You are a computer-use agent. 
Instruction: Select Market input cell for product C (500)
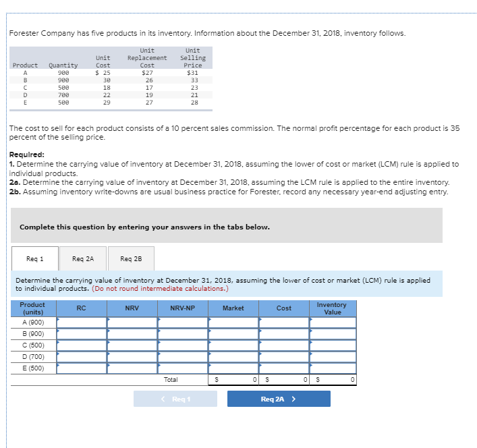[233, 345]
